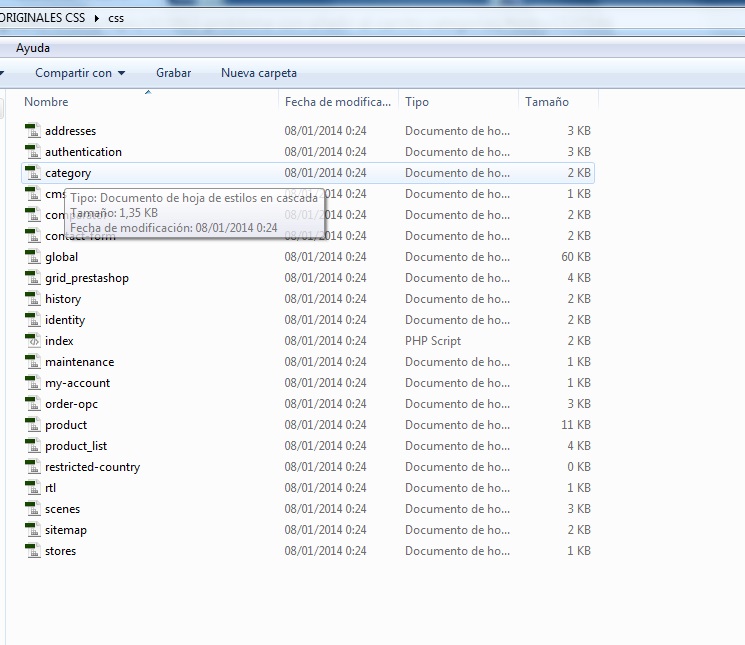Click the grid_prestashop file icon
The height and width of the screenshot is (645, 745).
tap(33, 277)
